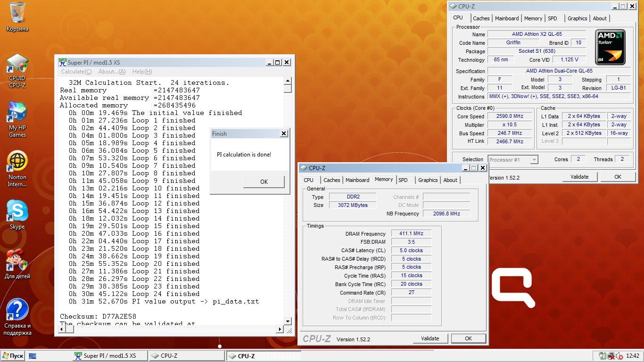Click the memory Size 3072 MBytes field
The height and width of the screenshot is (362, 644).
point(353,205)
